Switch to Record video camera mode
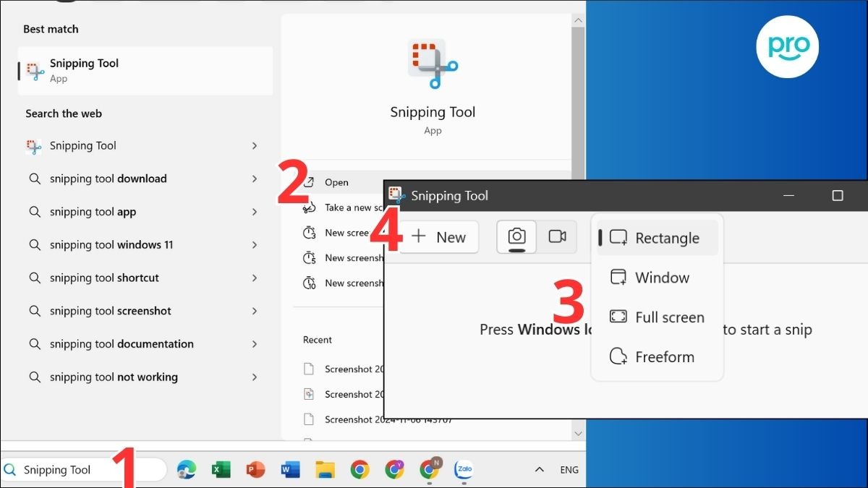The image size is (868, 488). pyautogui.click(x=557, y=237)
